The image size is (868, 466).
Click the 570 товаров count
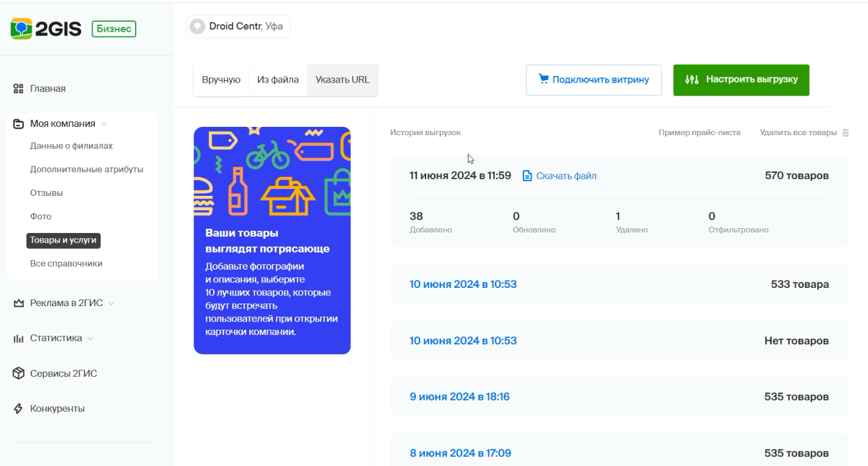(x=797, y=176)
